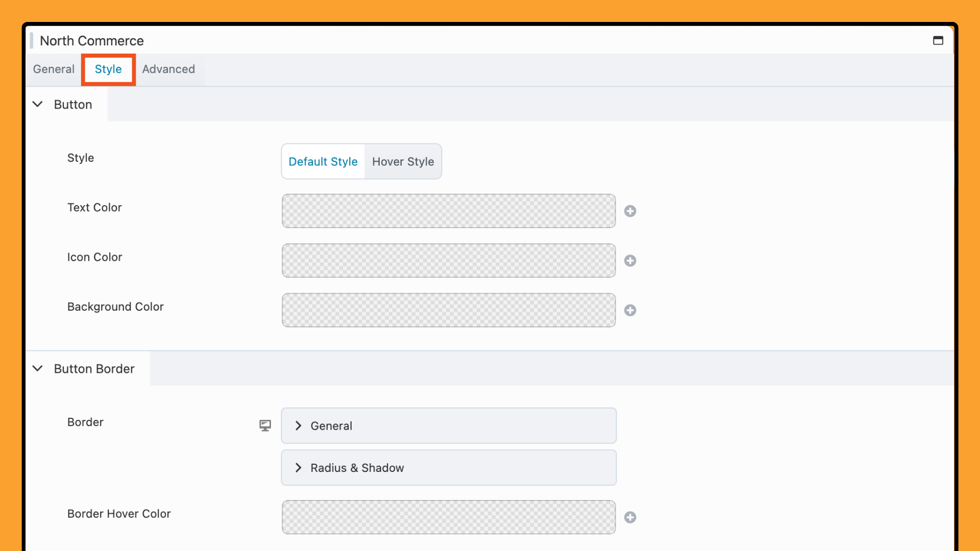Screen dimensions: 980x551
Task: Open the Advanced tab
Action: [168, 69]
